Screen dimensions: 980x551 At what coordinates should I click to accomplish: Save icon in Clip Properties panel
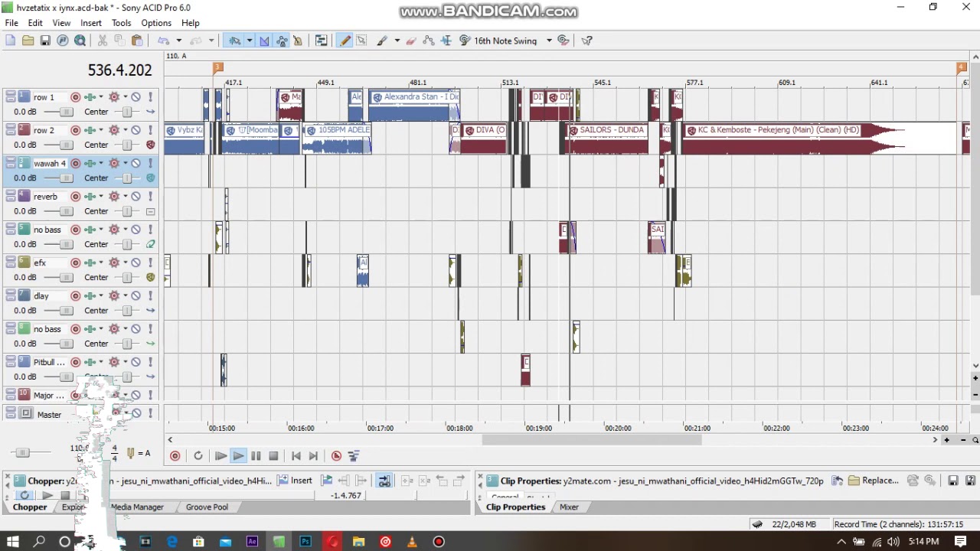point(953,481)
